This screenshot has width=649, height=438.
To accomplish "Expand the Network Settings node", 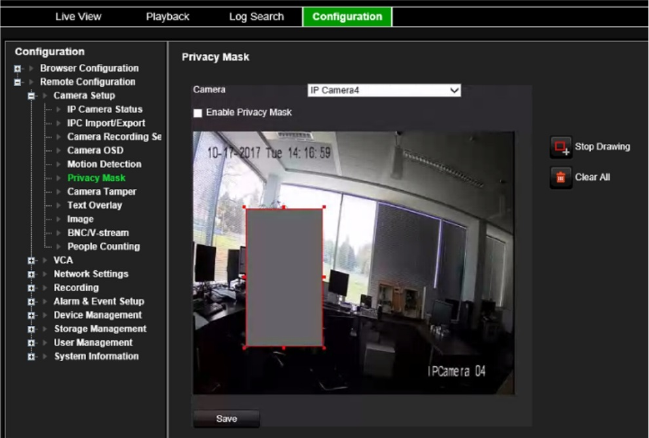I will 31,274.
